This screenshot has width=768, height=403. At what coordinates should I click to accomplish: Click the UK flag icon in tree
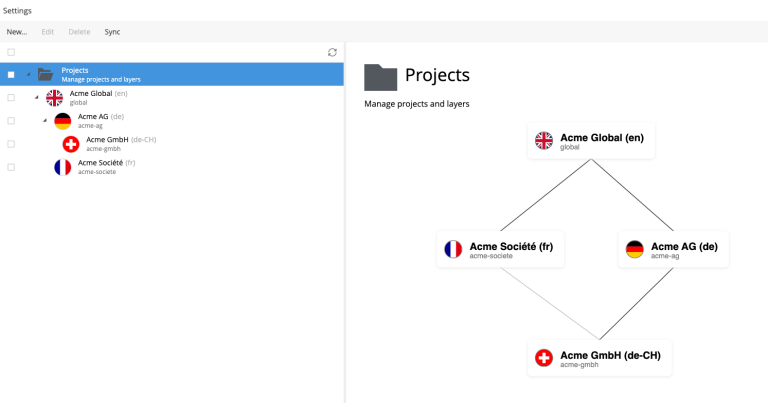point(54,97)
